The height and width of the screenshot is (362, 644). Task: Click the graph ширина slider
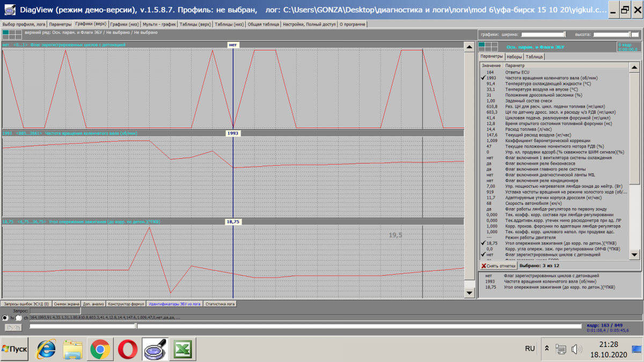[x=543, y=34]
